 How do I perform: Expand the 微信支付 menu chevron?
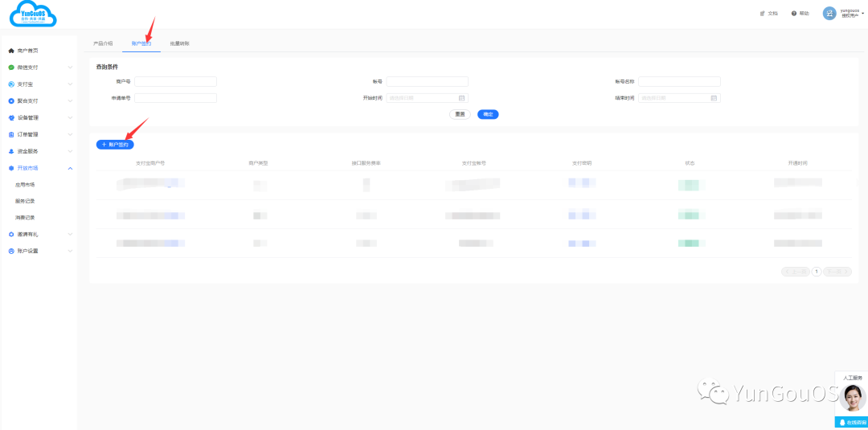coord(70,68)
